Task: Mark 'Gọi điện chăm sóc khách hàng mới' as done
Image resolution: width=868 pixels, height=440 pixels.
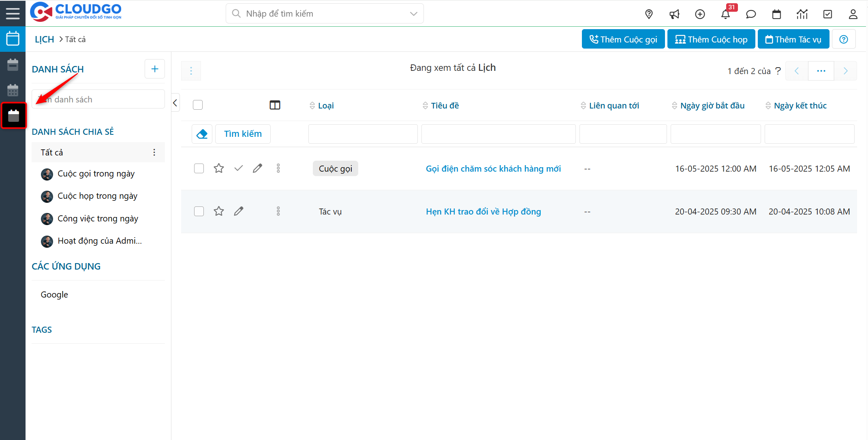Action: coord(238,168)
